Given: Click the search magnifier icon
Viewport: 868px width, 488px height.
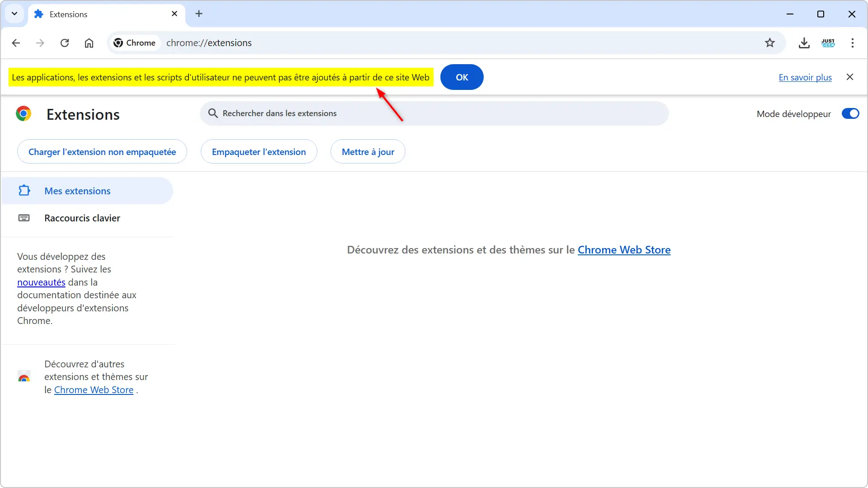Looking at the screenshot, I should point(213,113).
